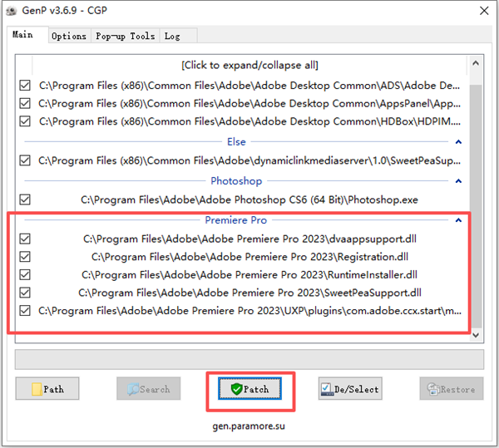Click the green shield icon on Patch
The width and height of the screenshot is (499, 448).
[x=235, y=389]
